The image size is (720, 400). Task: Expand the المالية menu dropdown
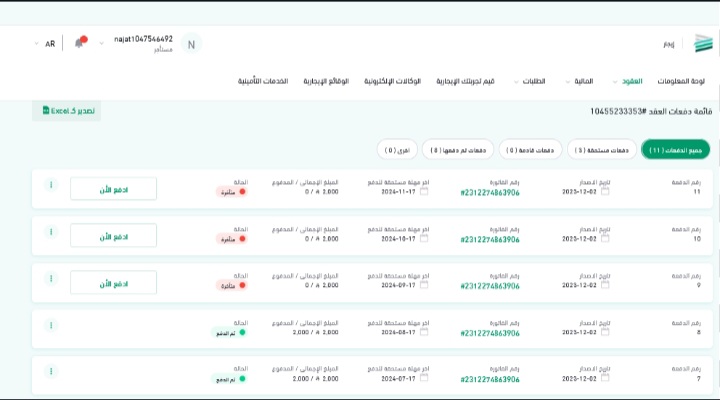pos(576,81)
